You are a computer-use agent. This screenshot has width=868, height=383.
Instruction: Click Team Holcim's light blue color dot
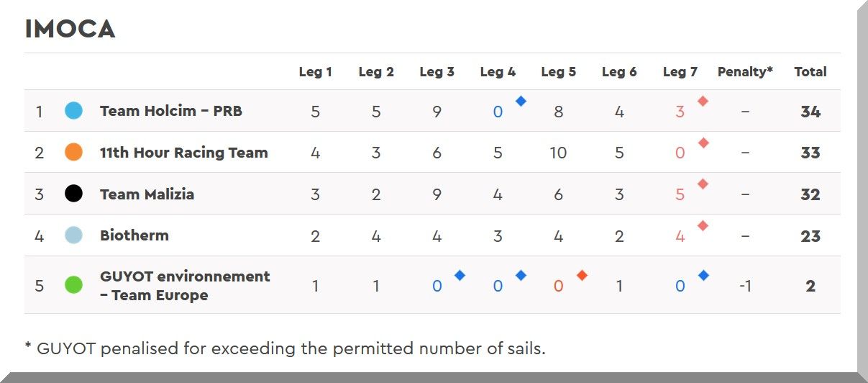pyautogui.click(x=73, y=111)
